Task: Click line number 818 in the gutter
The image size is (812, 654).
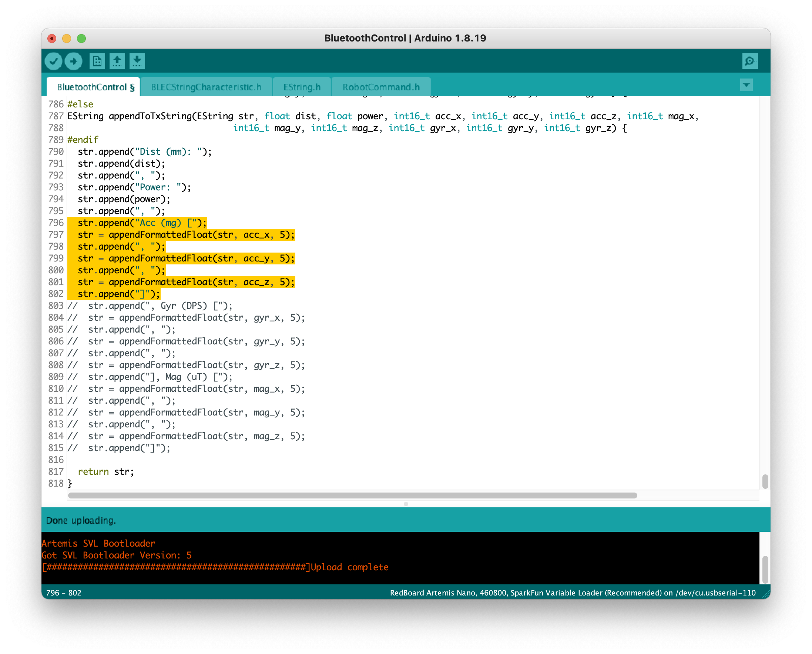Action: point(56,484)
